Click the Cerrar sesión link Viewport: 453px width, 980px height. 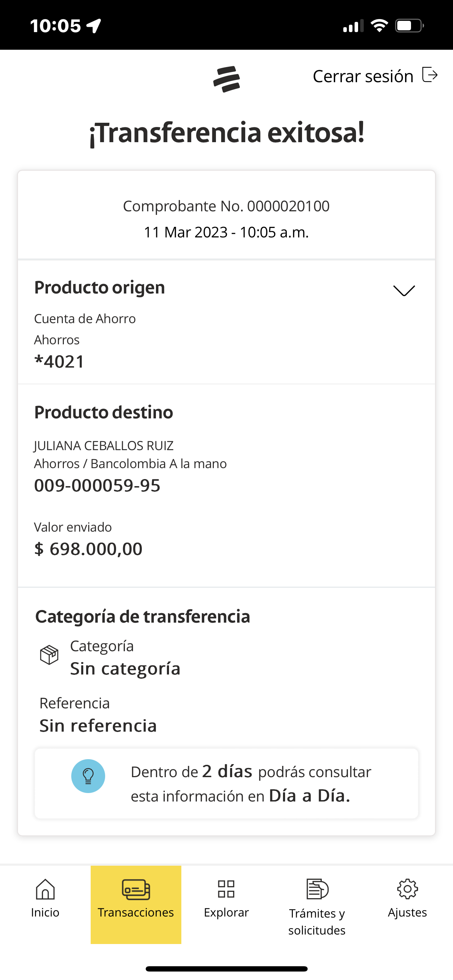pos(363,76)
